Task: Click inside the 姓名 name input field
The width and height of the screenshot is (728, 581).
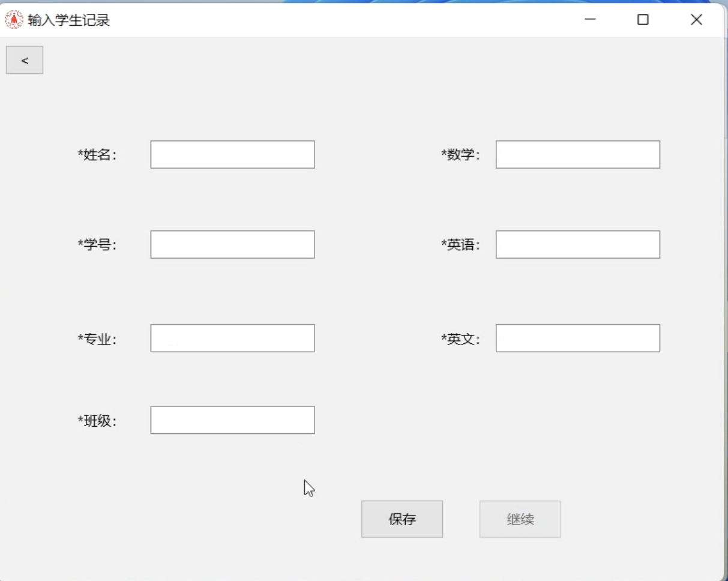Action: click(232, 154)
